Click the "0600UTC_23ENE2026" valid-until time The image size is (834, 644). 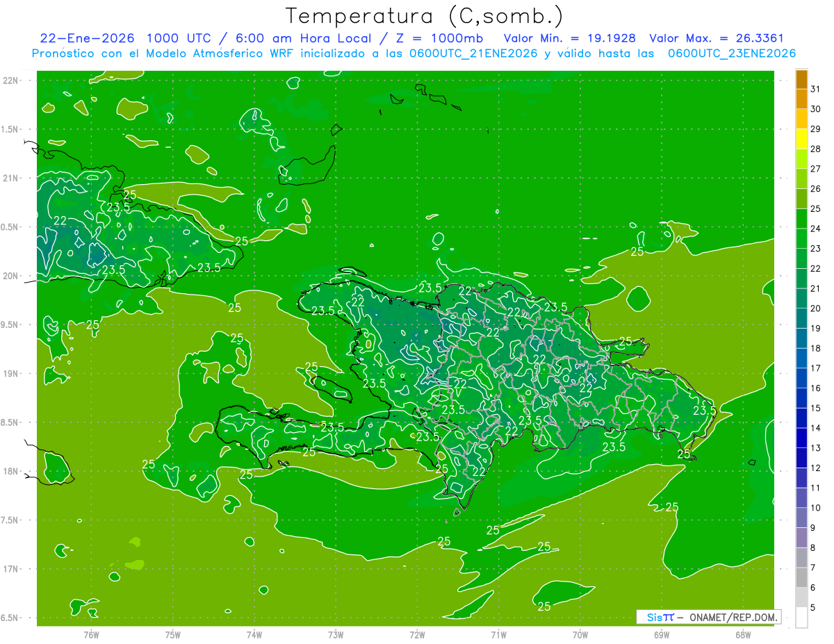pos(732,53)
